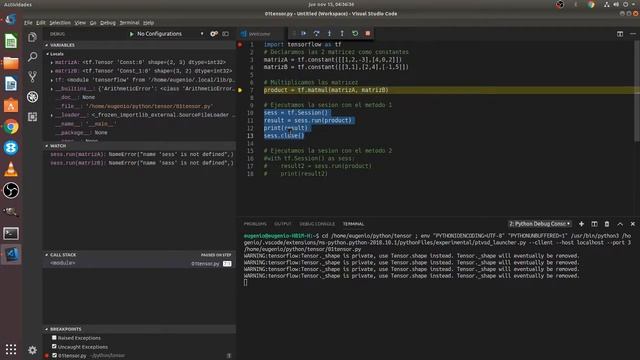Screen dimensions: 640x360
Task: Open OBS Studio from the dock
Action: 11,190
